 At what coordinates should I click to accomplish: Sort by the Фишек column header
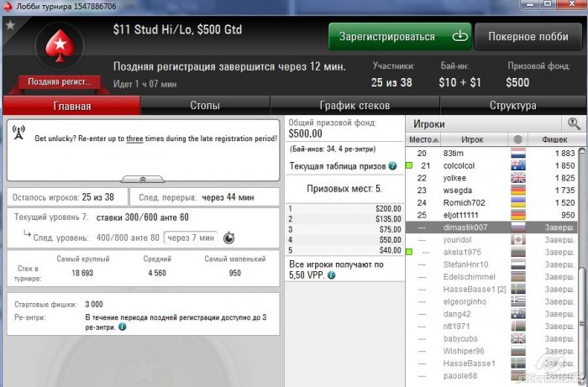(x=554, y=139)
